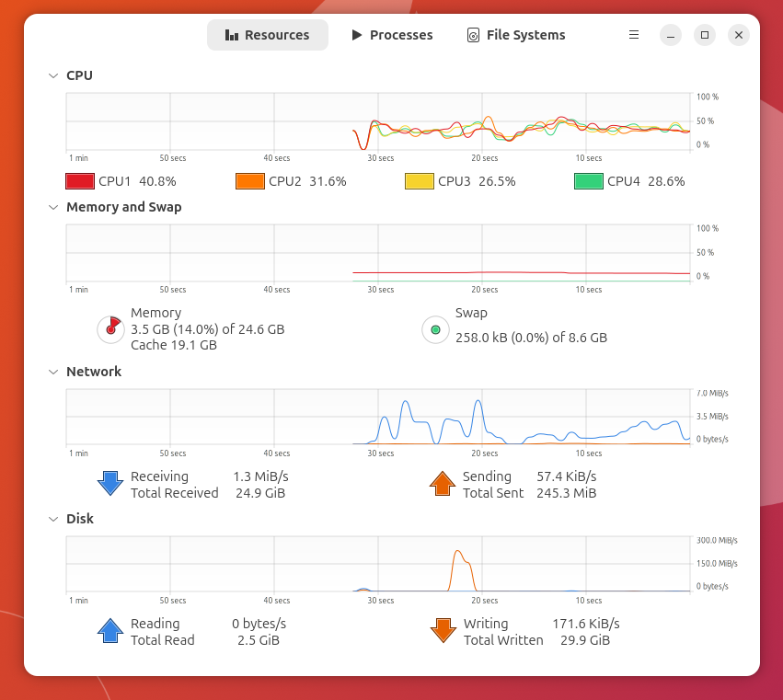Pick a color for the orange CPU2 swatch

(x=250, y=181)
